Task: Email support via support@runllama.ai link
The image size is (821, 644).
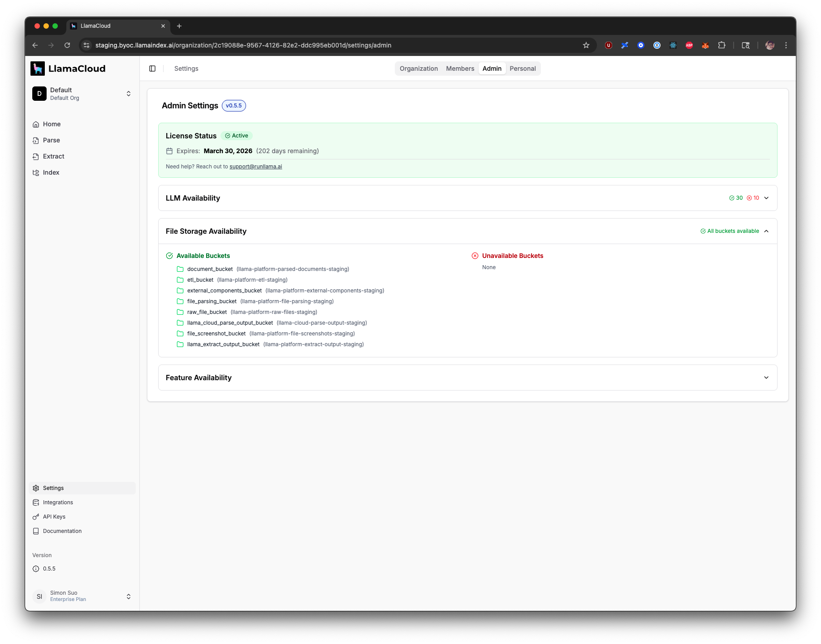Action: [255, 166]
